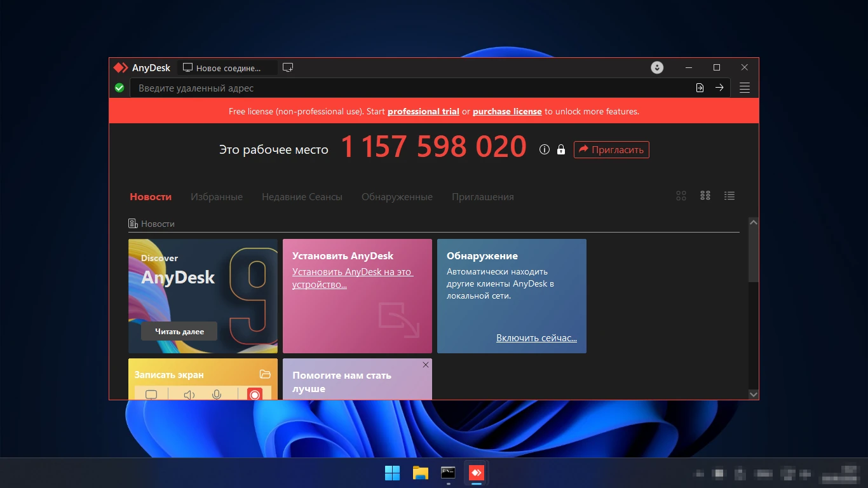Toggle screen capture icon in record card
Viewport: 868px width, 488px height.
coord(151,395)
